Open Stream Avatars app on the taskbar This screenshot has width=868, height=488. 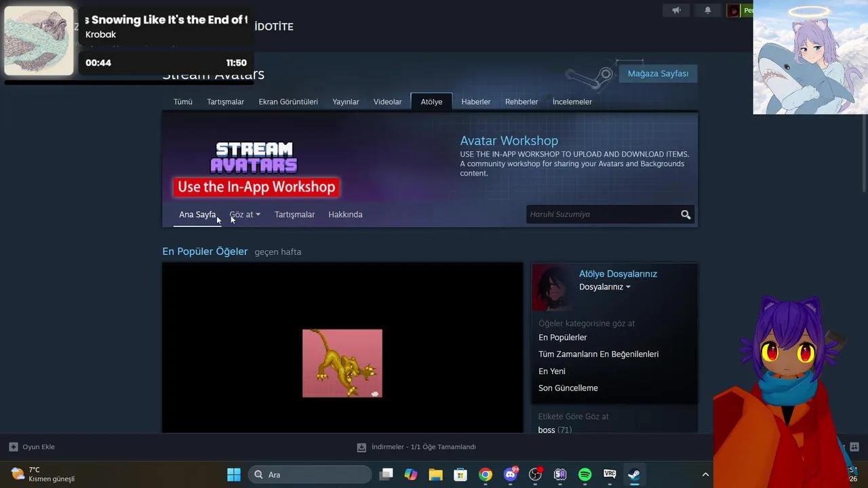[x=560, y=474]
